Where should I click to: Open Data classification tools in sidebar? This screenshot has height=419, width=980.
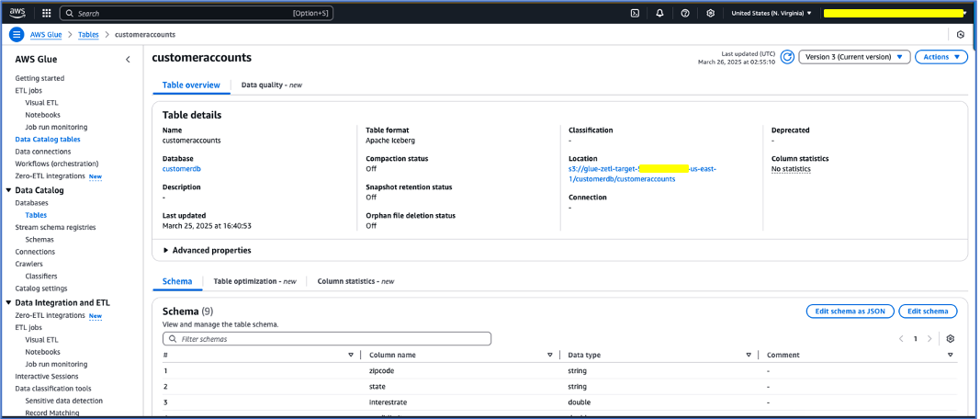coord(53,389)
